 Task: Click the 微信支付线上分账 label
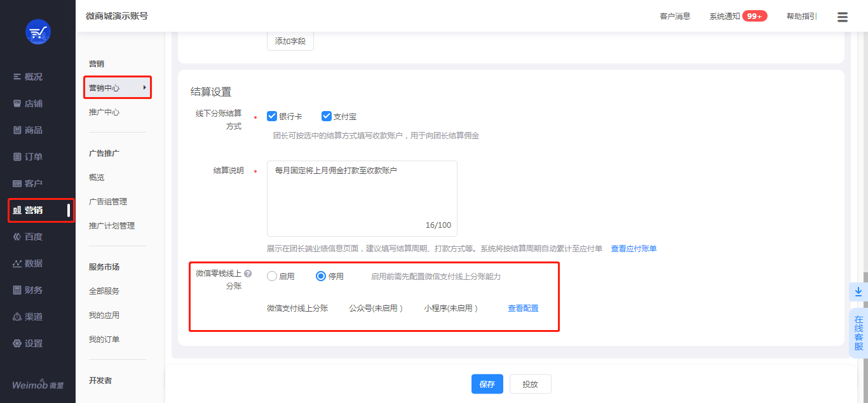(x=297, y=308)
